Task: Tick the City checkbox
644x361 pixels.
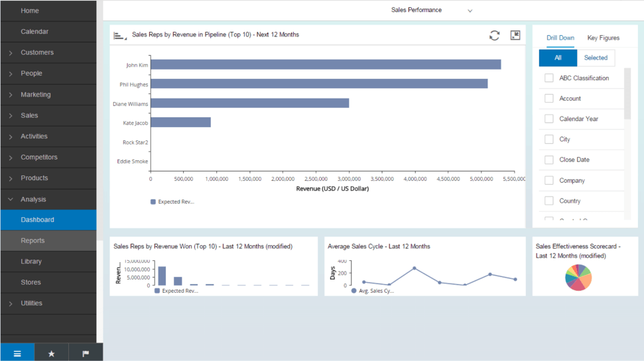Action: [548, 139]
